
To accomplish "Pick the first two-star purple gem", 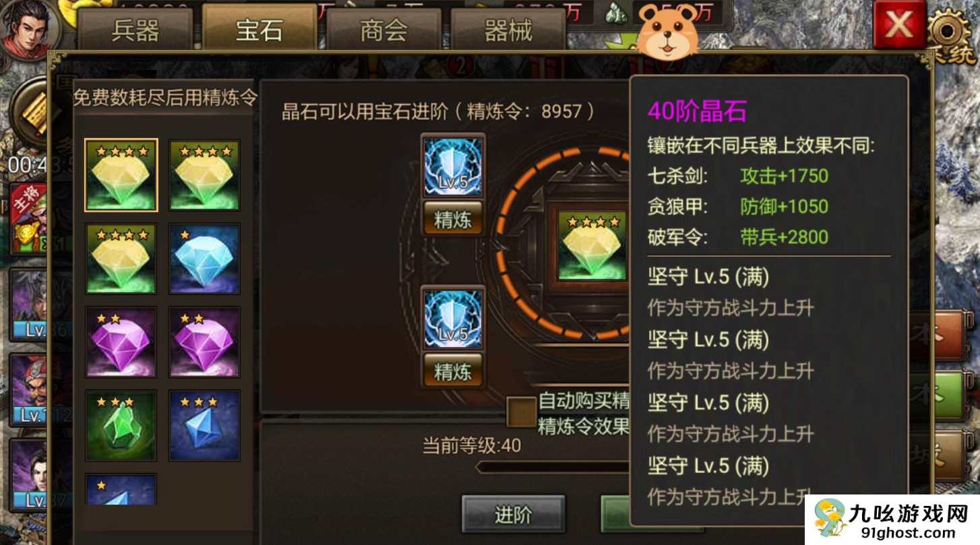I will (121, 342).
